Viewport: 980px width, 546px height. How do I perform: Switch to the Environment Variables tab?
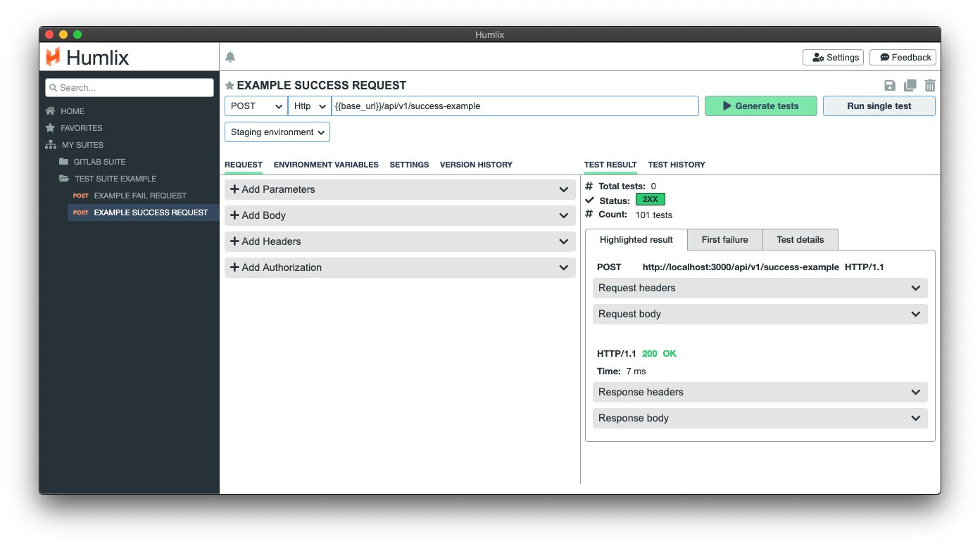click(326, 165)
